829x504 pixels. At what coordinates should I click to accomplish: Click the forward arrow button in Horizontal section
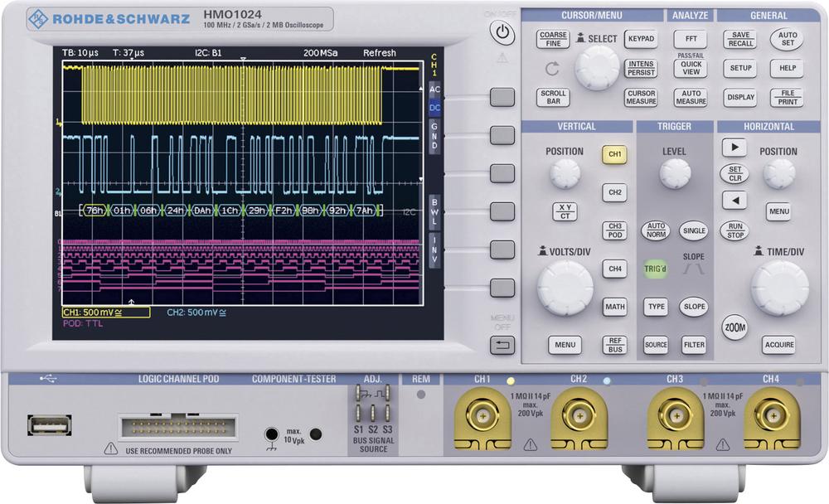click(x=734, y=148)
